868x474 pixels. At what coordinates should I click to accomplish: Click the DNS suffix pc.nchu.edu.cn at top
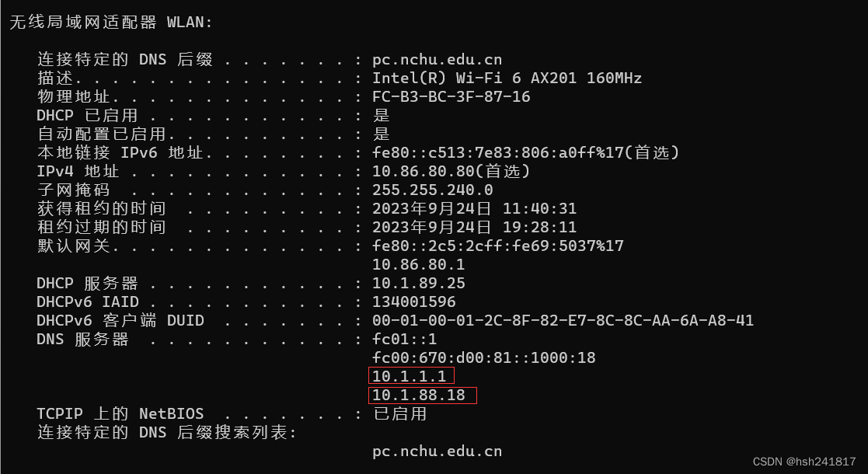click(x=437, y=59)
